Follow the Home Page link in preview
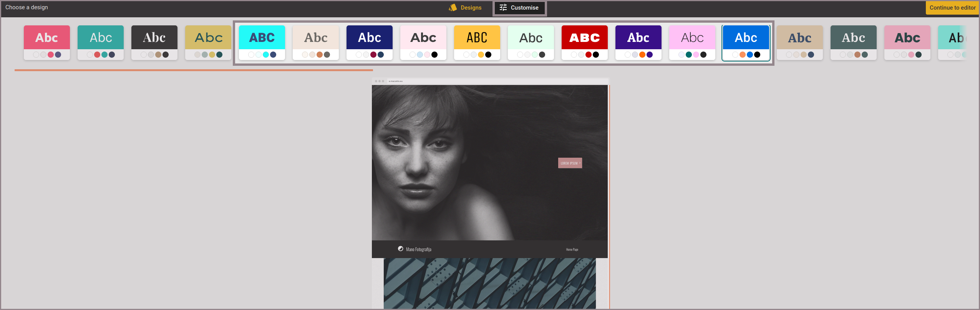This screenshot has width=980, height=310. tap(572, 250)
